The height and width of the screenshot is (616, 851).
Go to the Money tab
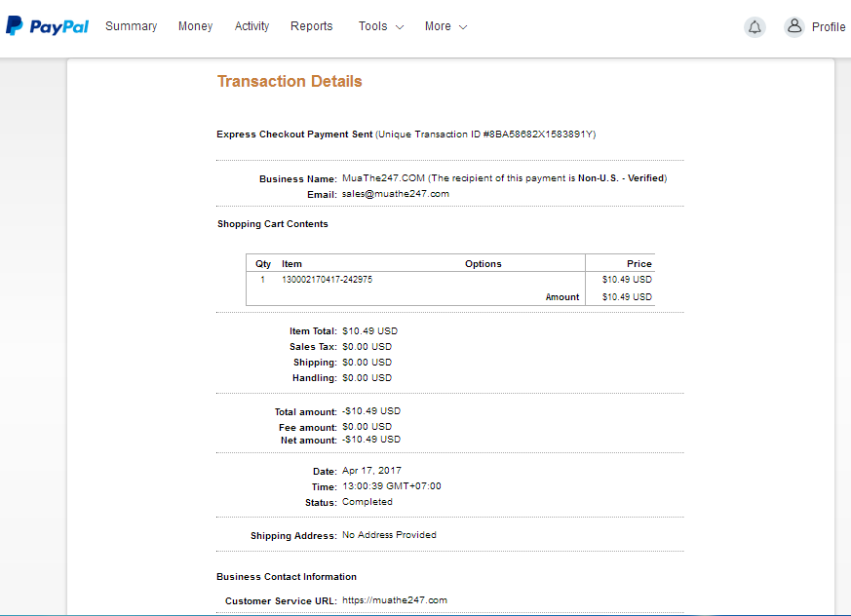pos(195,26)
